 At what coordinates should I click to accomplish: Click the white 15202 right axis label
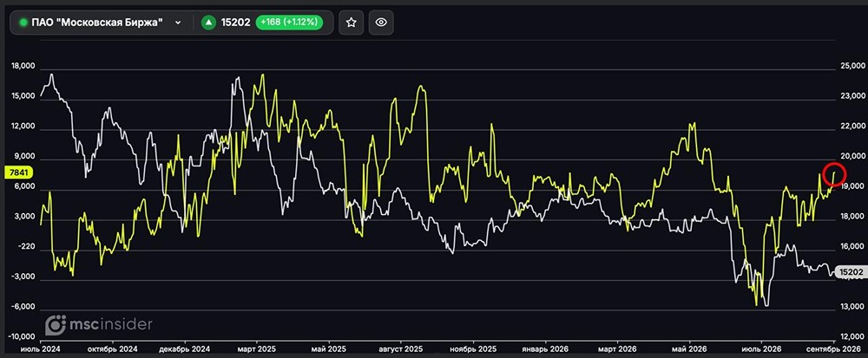point(851,272)
